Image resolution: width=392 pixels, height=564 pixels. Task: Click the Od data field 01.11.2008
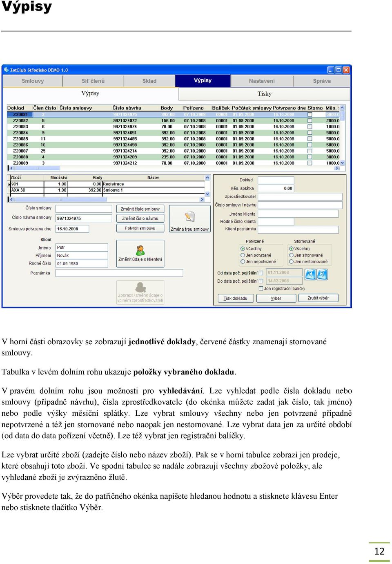tap(284, 272)
